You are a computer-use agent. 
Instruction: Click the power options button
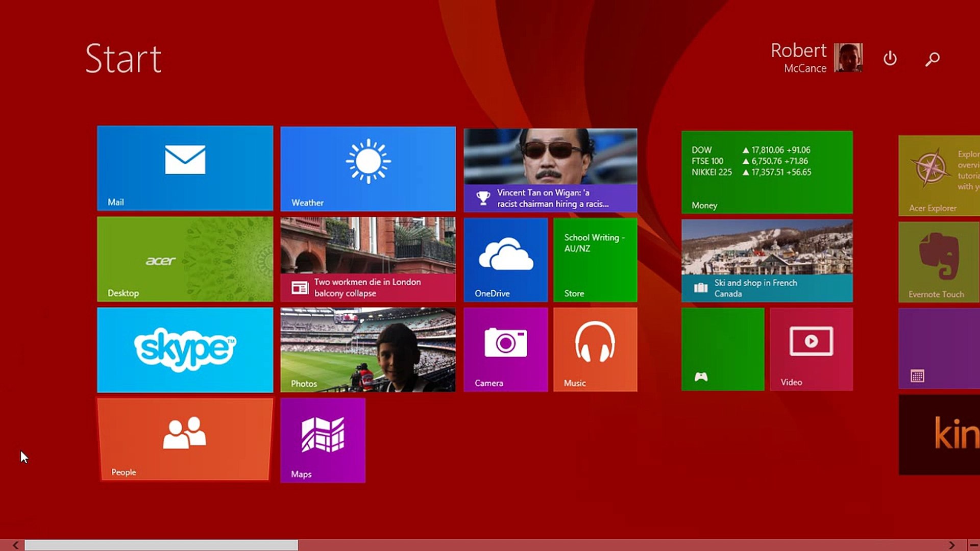coord(890,59)
